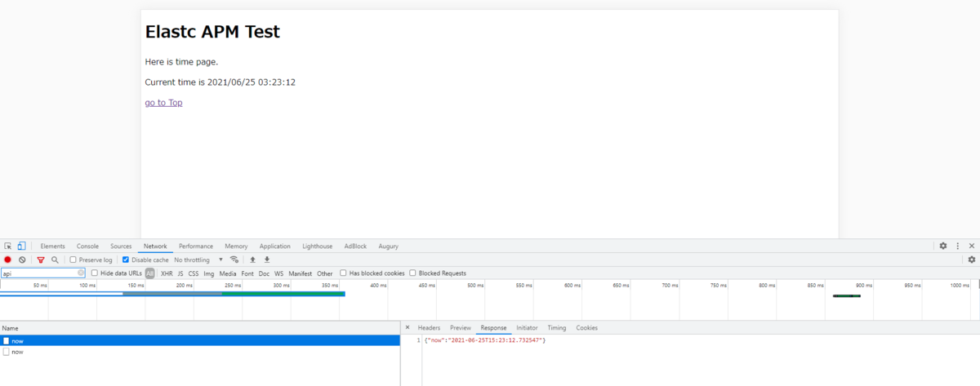Viewport: 980px width, 386px height.
Task: Toggle the device toolbar icon
Action: coord(21,246)
